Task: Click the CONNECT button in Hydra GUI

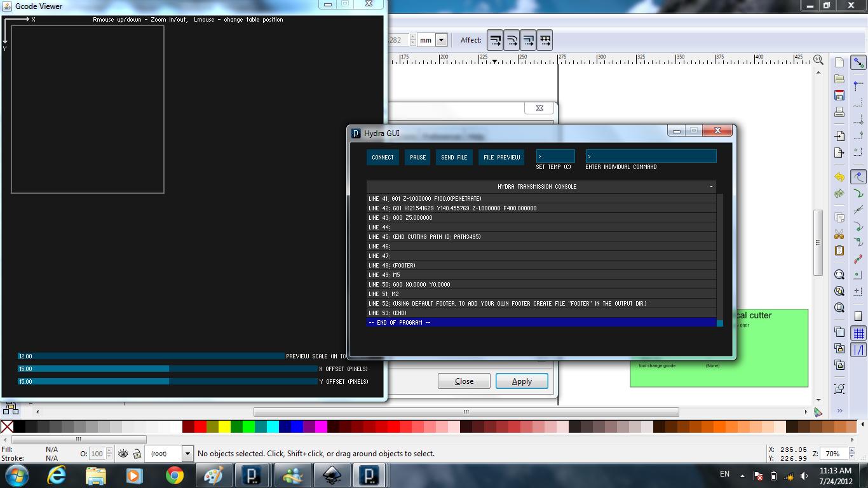Action: (x=383, y=157)
